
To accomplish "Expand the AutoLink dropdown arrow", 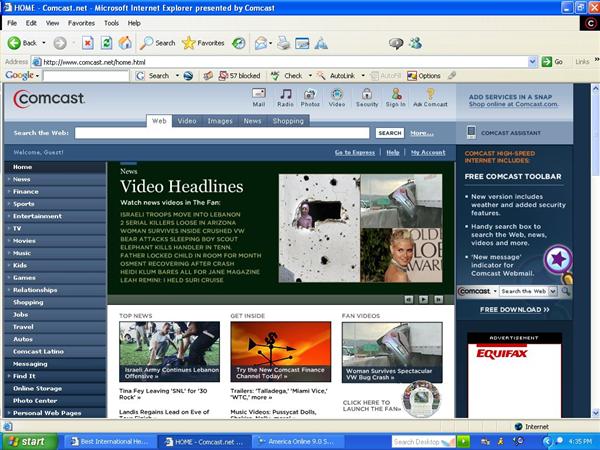I will (x=363, y=76).
